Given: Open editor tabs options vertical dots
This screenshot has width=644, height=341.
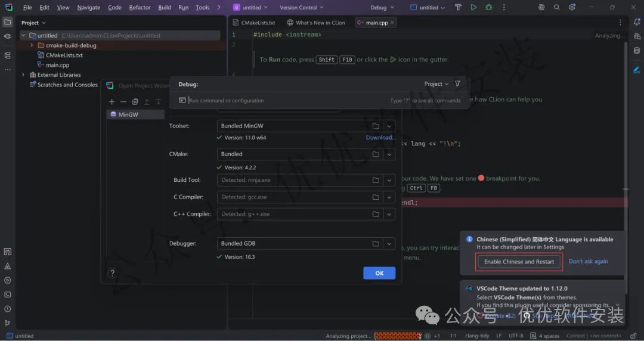Looking at the screenshot, I should [620, 23].
